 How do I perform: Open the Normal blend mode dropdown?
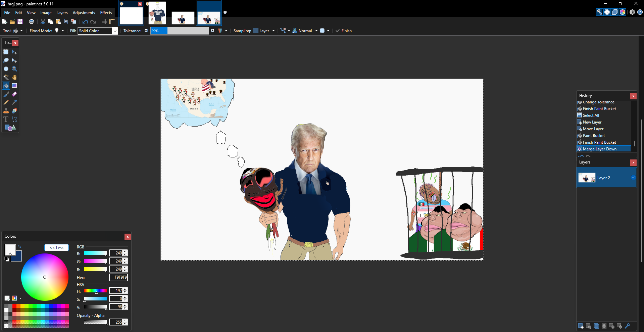point(305,31)
